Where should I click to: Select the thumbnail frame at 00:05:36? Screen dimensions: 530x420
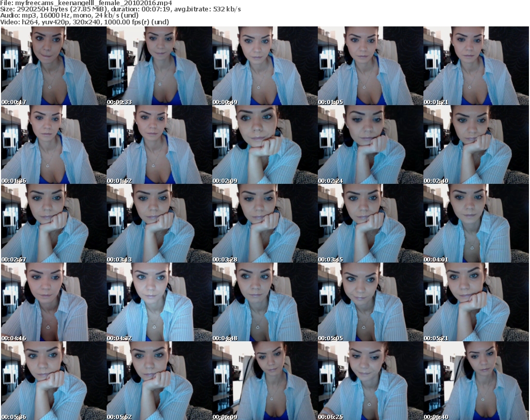[54, 381]
